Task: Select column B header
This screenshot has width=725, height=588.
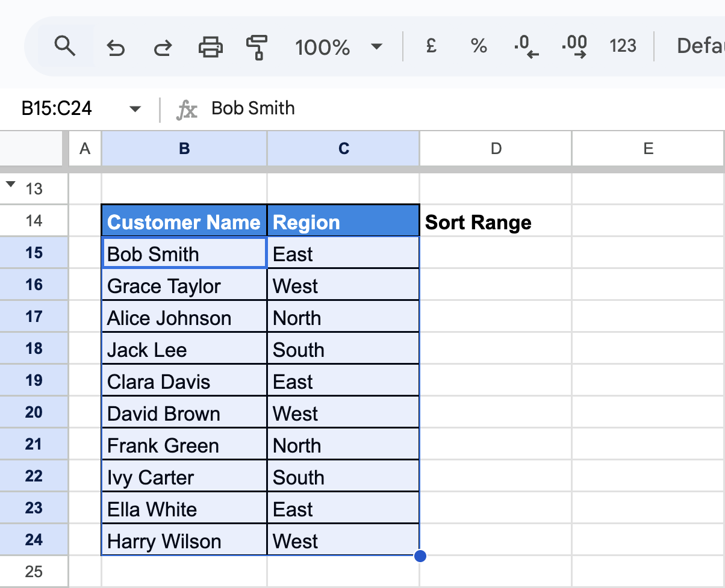Action: [184, 149]
